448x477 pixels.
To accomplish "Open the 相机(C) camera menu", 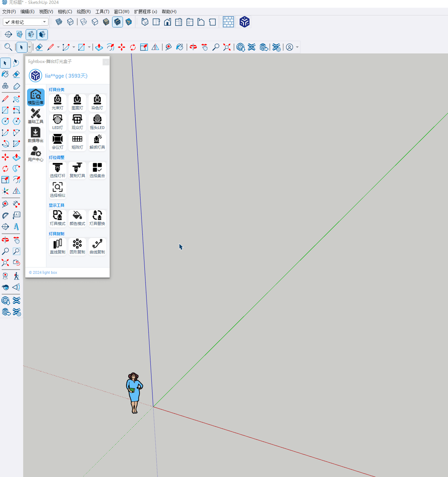I will tap(65, 12).
